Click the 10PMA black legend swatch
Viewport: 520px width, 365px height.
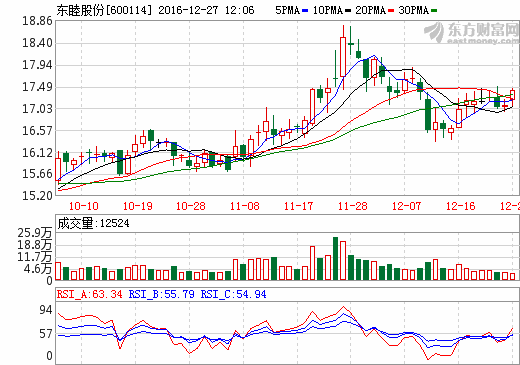348,11
